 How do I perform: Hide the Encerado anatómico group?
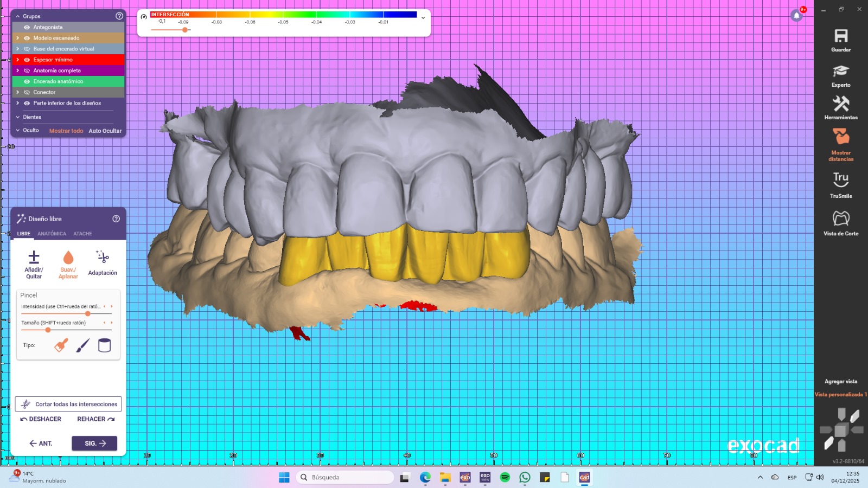point(27,81)
